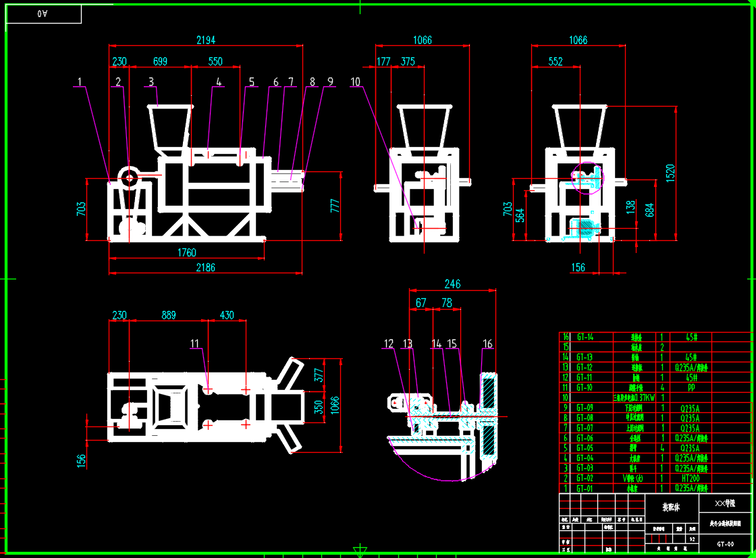
Task: Select the PP material cell in table
Action: click(x=691, y=387)
